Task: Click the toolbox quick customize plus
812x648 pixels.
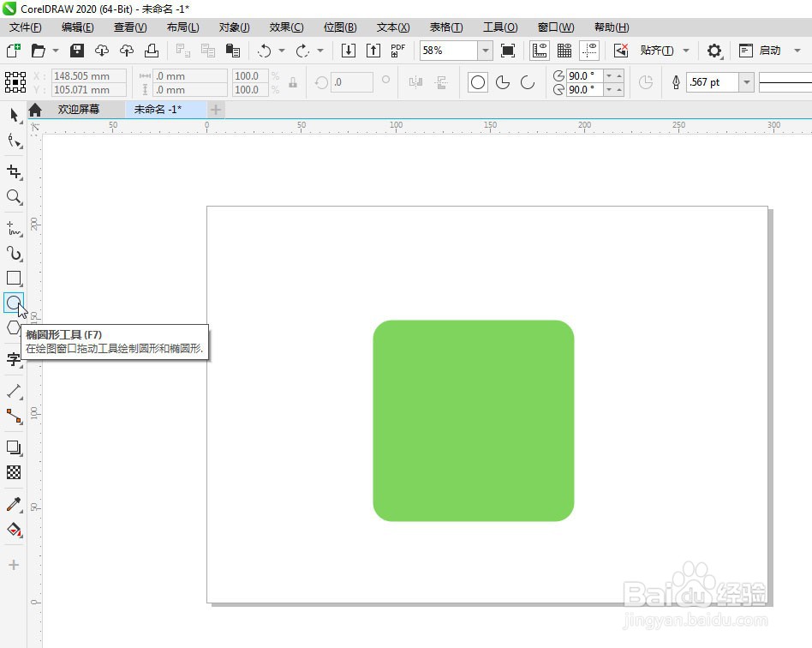Action: [14, 565]
